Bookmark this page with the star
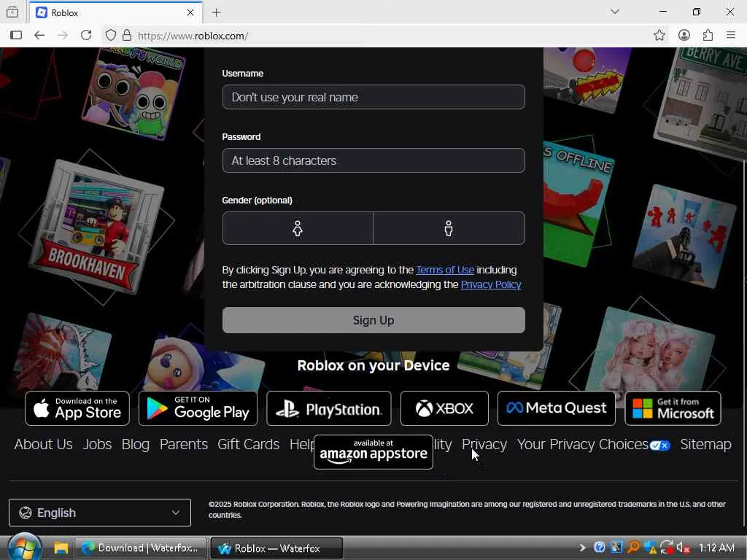747x560 pixels. pos(659,35)
